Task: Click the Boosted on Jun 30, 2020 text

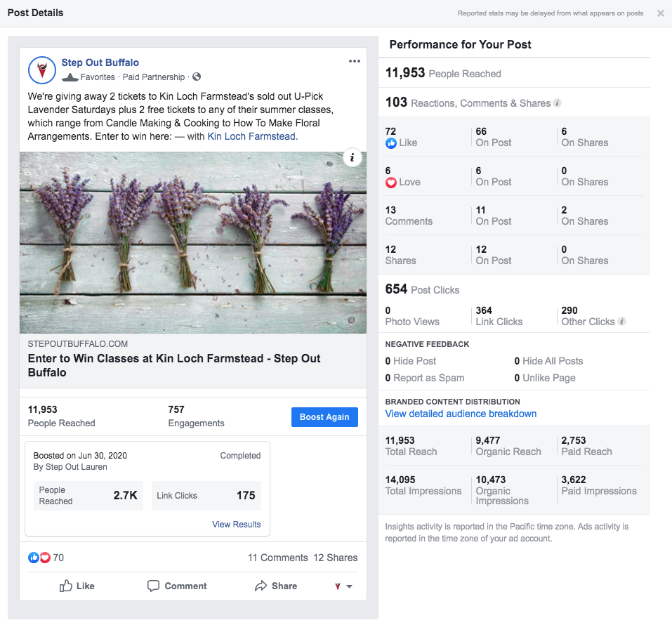Action: click(80, 455)
